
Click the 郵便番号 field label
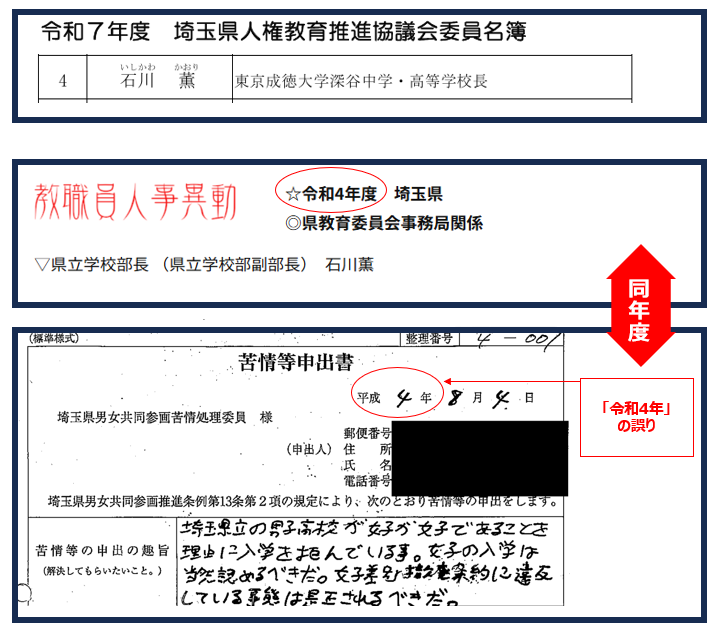pos(367,433)
